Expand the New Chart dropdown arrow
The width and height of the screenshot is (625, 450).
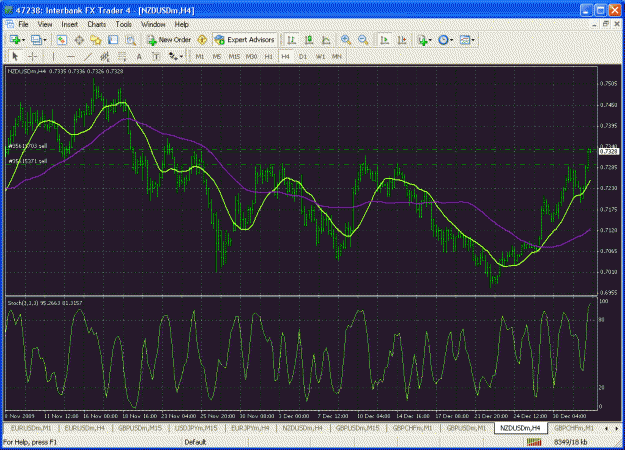click(24, 40)
